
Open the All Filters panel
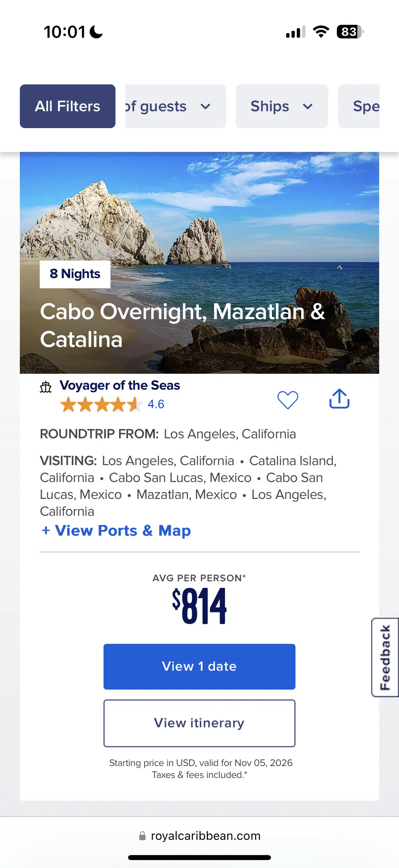68,106
